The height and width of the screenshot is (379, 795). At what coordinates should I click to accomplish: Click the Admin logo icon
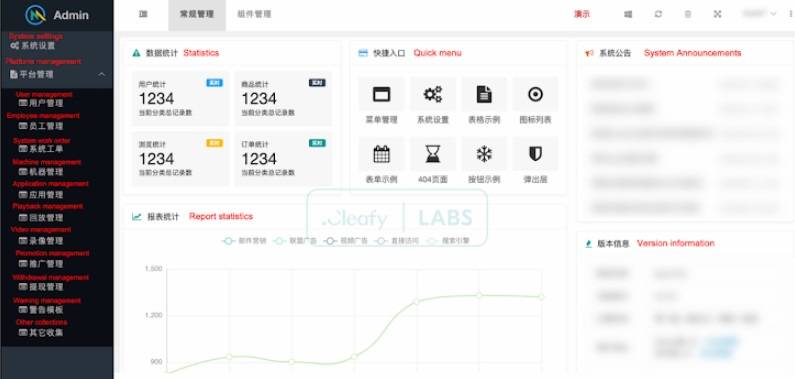pos(35,15)
